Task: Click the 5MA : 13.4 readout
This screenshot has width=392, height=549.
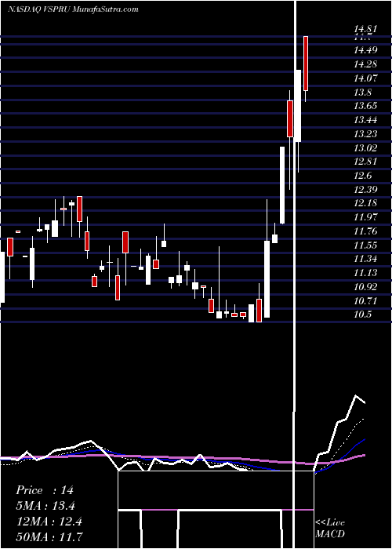Action: tap(45, 506)
